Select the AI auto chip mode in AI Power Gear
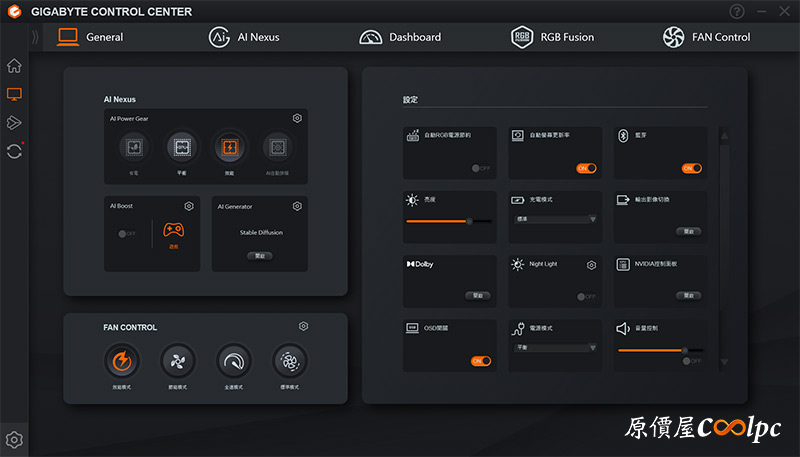 tap(277, 147)
